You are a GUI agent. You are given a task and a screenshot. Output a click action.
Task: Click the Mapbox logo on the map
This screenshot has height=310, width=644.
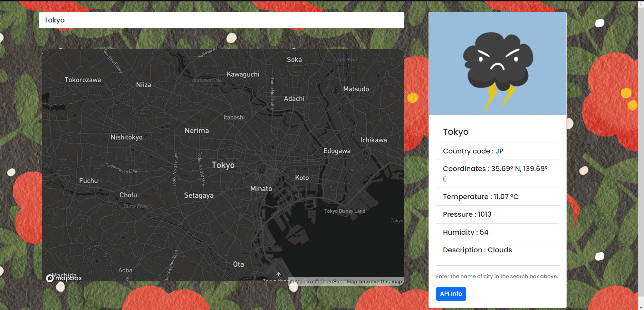64,278
